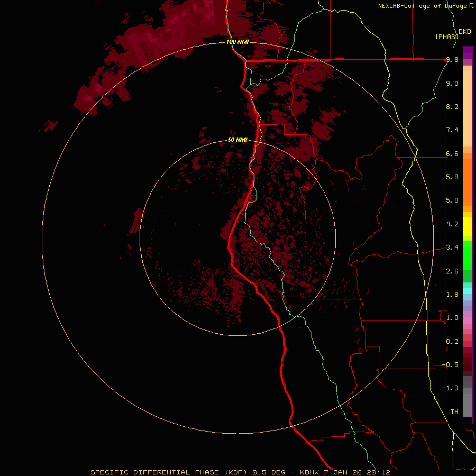This screenshot has height=476, width=476.
Task: Click the TH label on the color scale
Action: pos(454,412)
